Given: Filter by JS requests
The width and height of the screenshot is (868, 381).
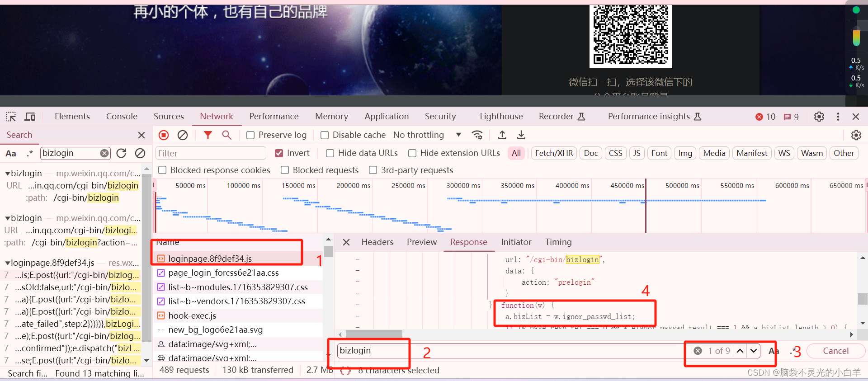Looking at the screenshot, I should 637,153.
